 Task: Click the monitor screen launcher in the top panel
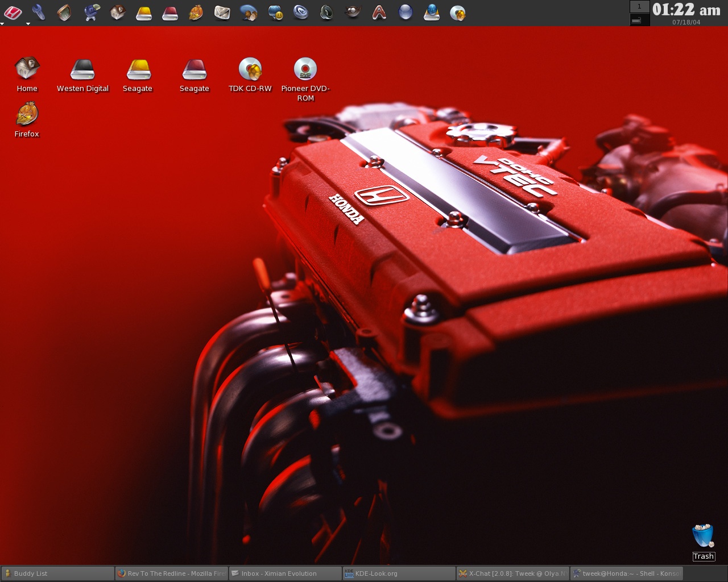click(64, 12)
